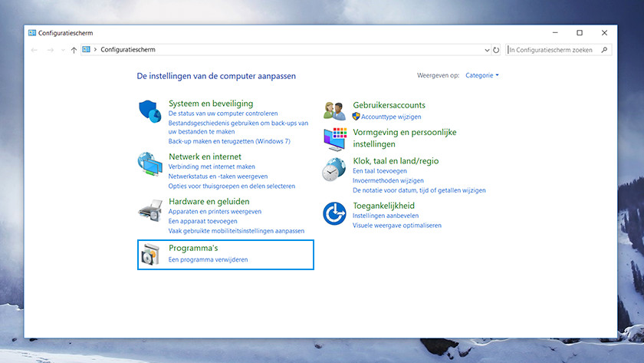Screen dimensions: 644x363
Task: Open 'Een taal toevoegen' link
Action: coord(379,171)
